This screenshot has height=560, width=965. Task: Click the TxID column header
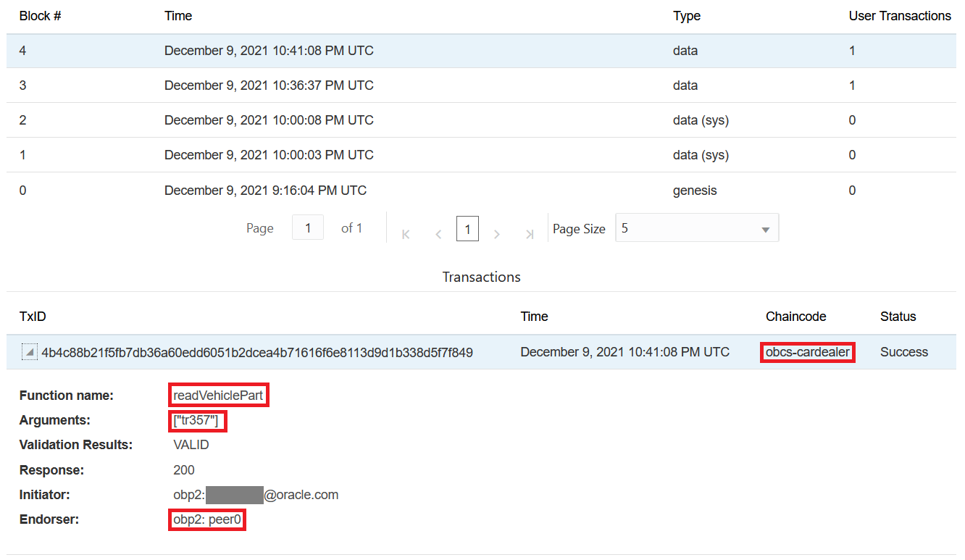(x=33, y=317)
